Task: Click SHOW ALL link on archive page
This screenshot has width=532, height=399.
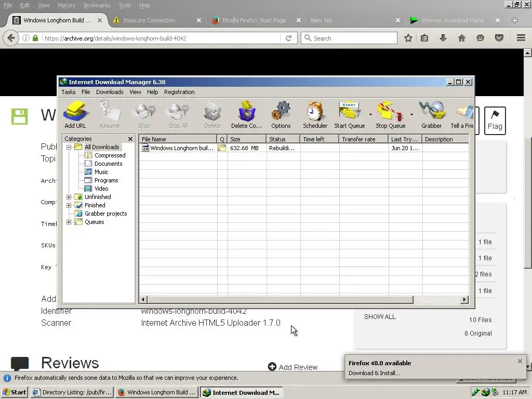Action: 380,317
